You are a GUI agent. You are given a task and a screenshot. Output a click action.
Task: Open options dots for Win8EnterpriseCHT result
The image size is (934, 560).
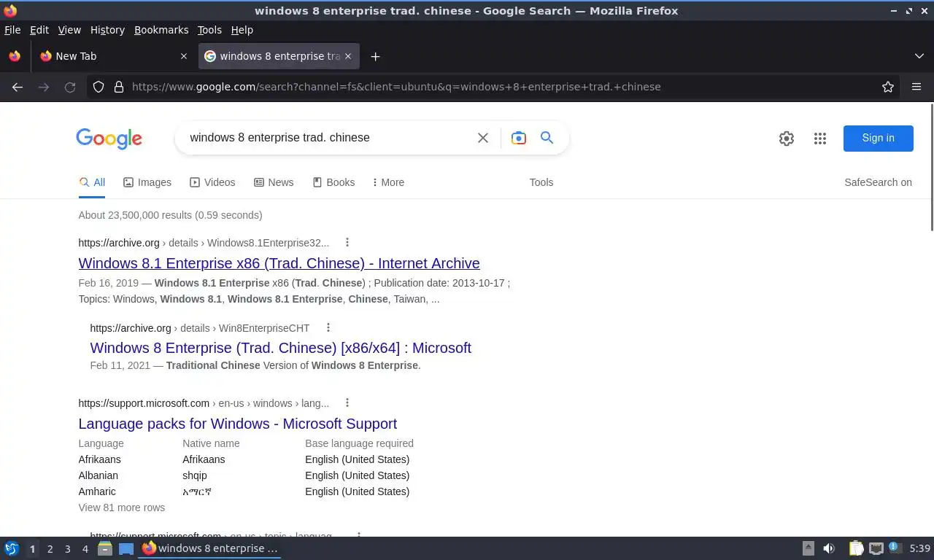[x=328, y=327]
